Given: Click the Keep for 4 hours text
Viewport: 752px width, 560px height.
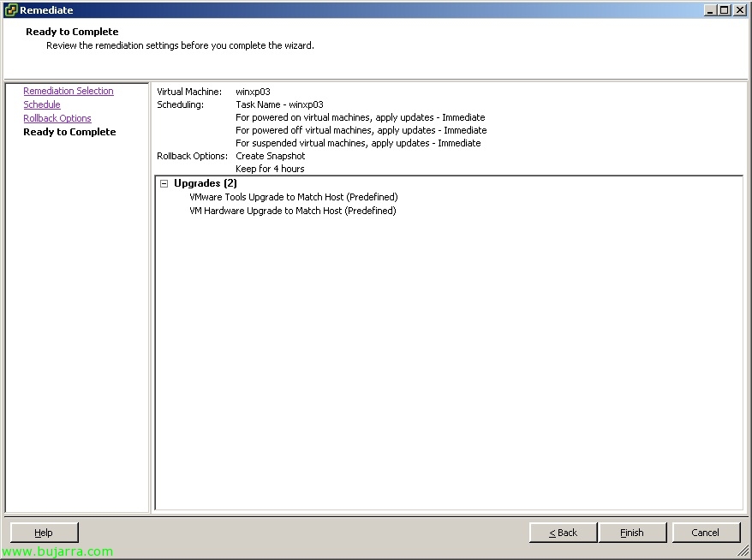Looking at the screenshot, I should (x=270, y=169).
